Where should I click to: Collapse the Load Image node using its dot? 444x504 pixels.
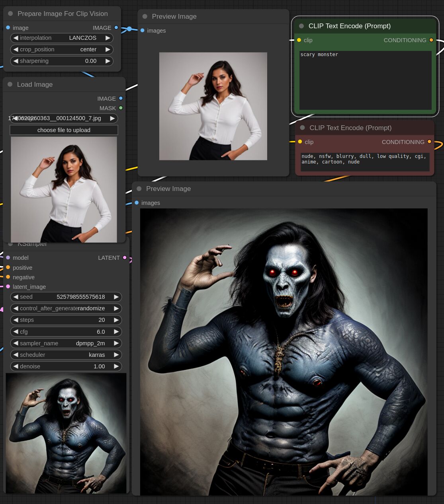(x=10, y=84)
